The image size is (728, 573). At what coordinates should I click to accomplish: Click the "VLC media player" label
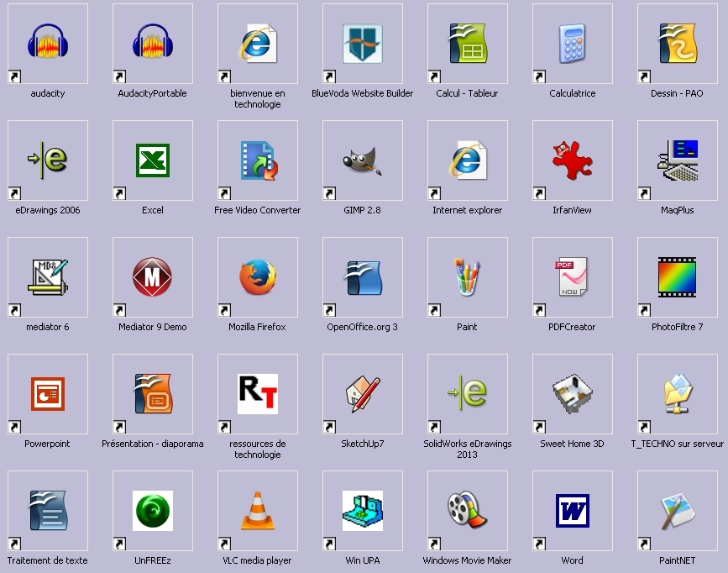point(257,560)
